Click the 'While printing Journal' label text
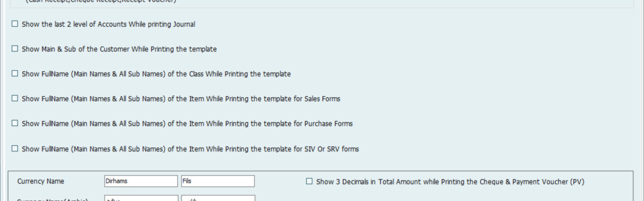644x201 pixels. coord(162,24)
